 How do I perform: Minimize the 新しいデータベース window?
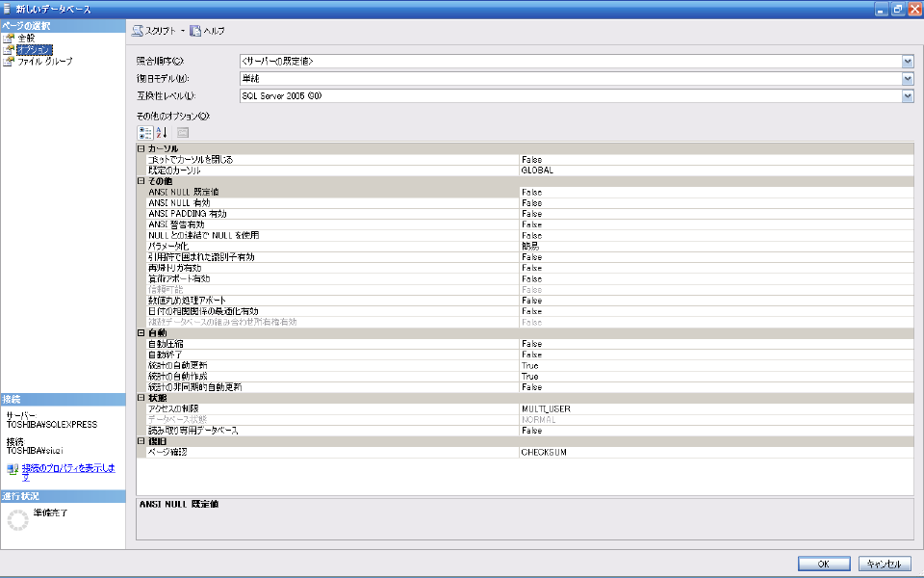pyautogui.click(x=881, y=9)
